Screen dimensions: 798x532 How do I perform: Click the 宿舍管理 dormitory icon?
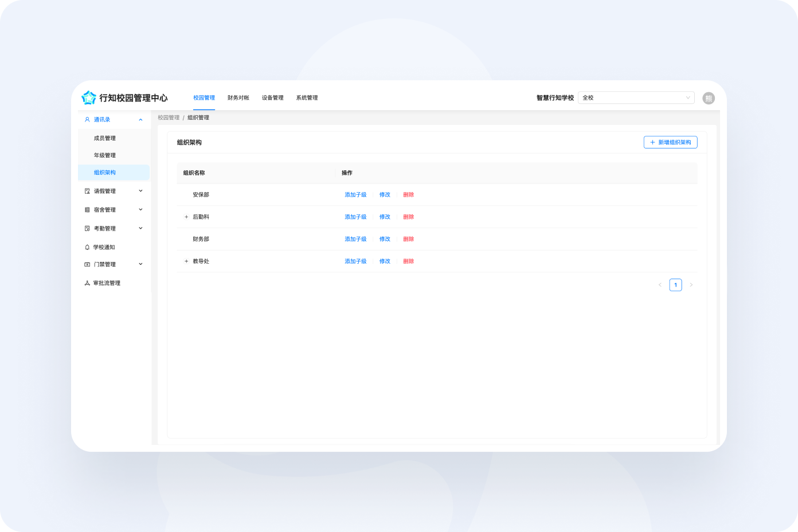tap(87, 209)
